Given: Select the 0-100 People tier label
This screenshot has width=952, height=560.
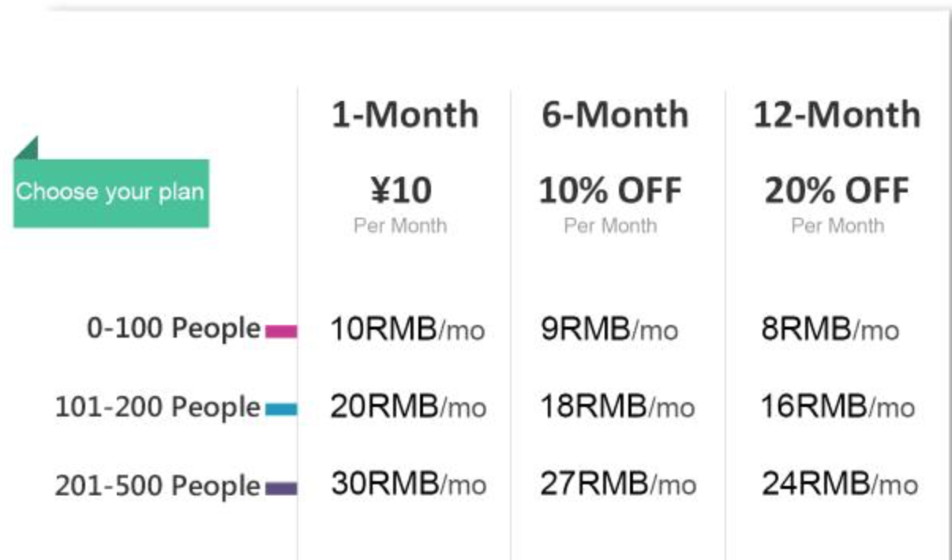Looking at the screenshot, I should [x=174, y=328].
